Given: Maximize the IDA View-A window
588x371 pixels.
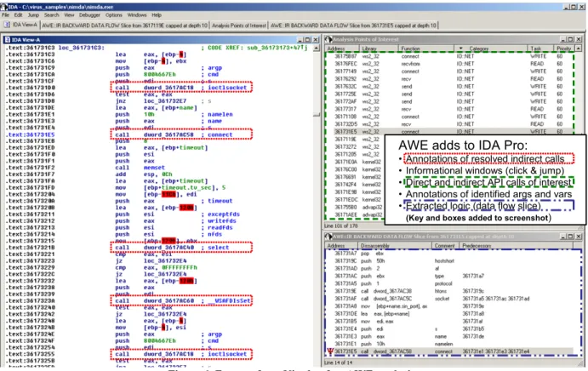Looking at the screenshot, I should (307, 39).
